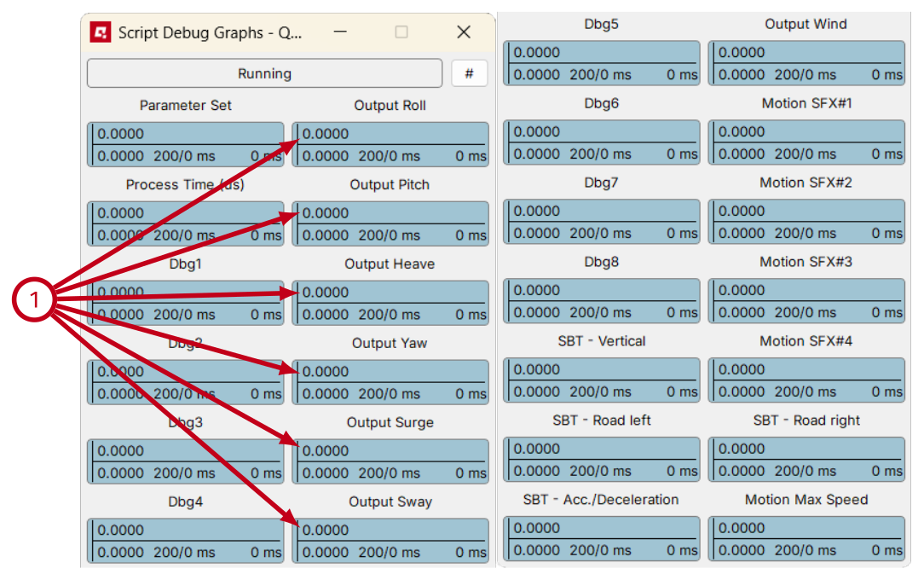Viewport: 924px width, 580px height.
Task: Click the Process Time graph panel
Action: pyautogui.click(x=186, y=223)
